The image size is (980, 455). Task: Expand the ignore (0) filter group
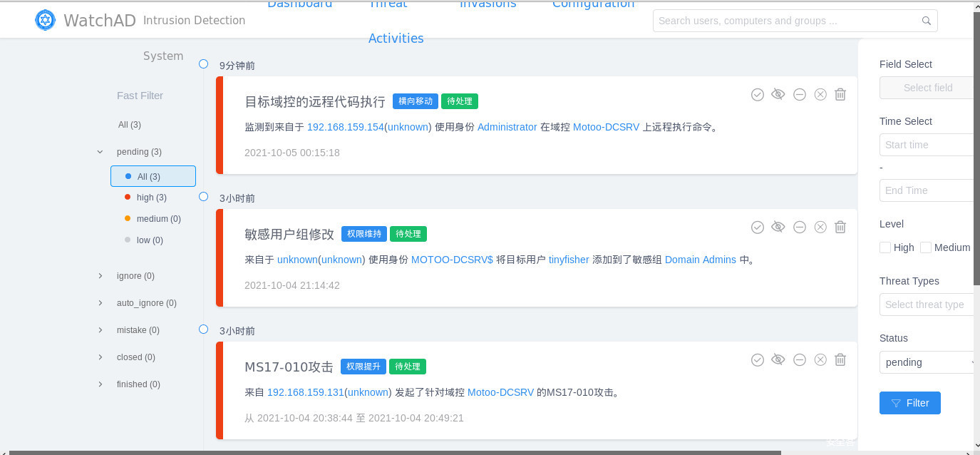point(100,276)
